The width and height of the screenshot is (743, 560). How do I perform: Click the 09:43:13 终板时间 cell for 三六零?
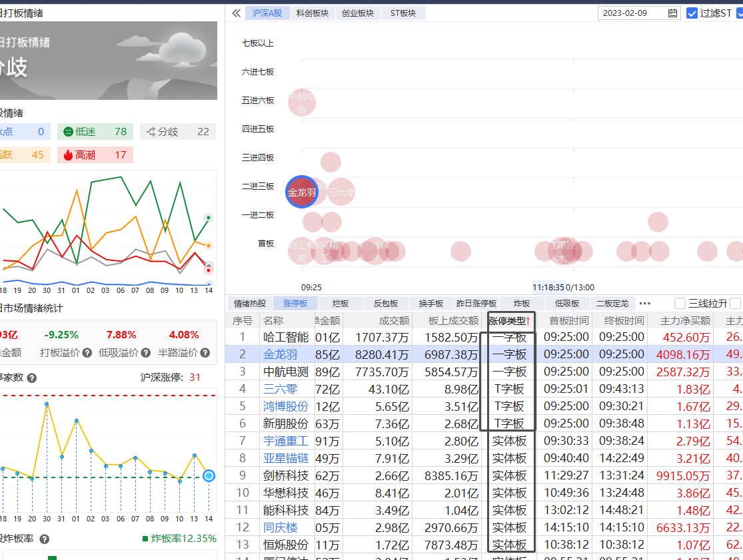[622, 389]
